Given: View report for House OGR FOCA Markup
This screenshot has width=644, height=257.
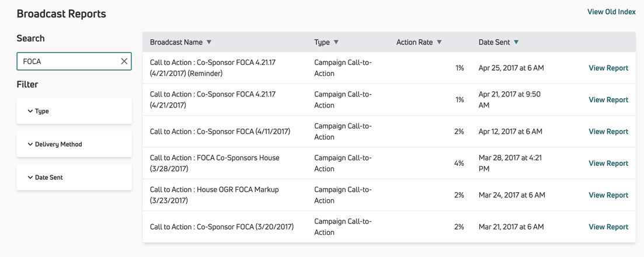Looking at the screenshot, I should [608, 195].
